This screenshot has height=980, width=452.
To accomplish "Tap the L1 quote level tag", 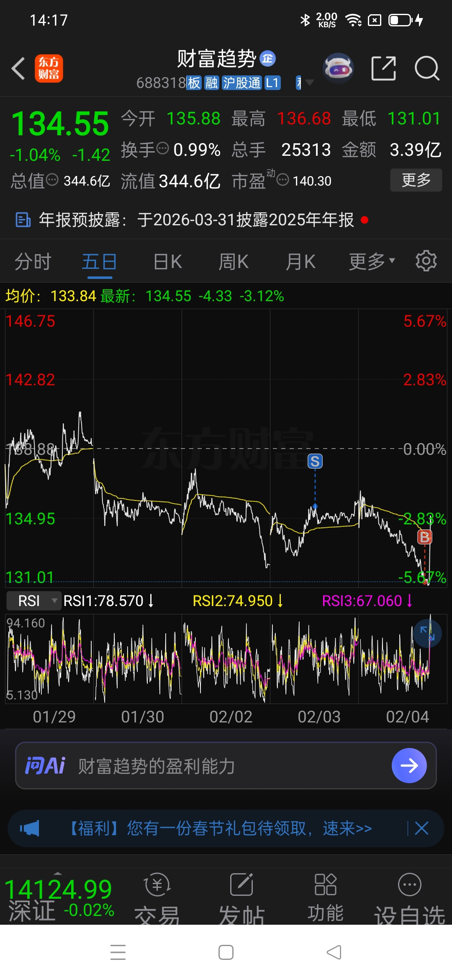I will tap(272, 83).
